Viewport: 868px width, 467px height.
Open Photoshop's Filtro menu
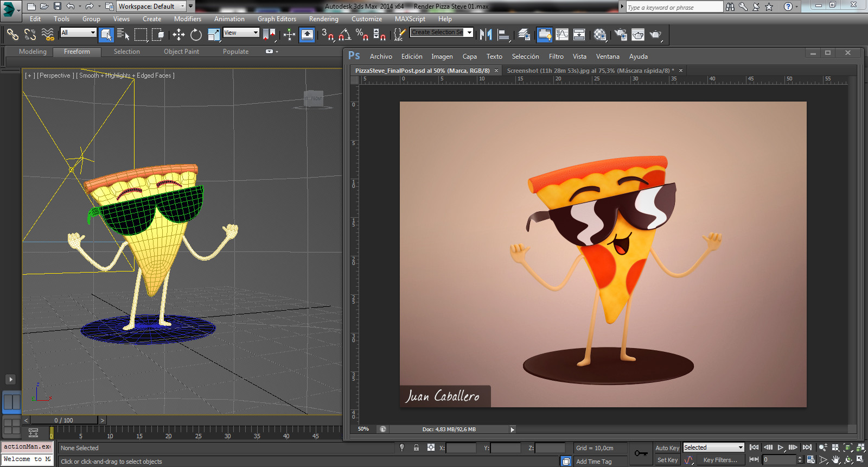tap(556, 56)
